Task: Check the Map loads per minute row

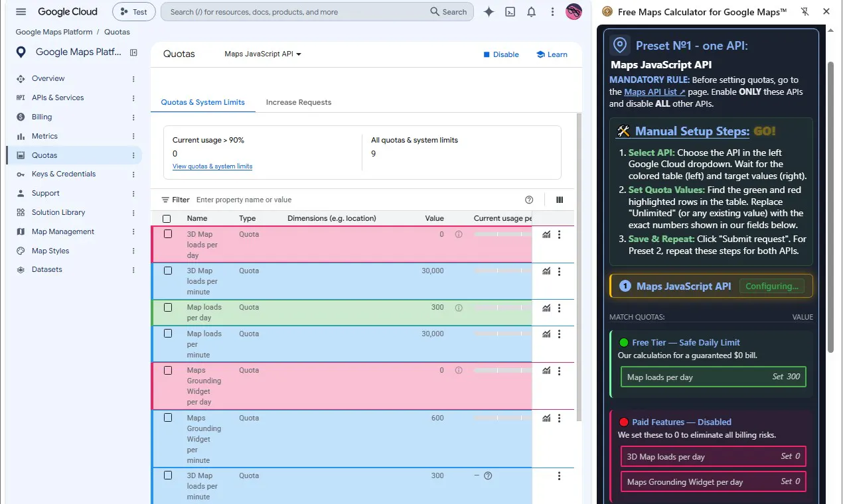Action: click(x=168, y=334)
